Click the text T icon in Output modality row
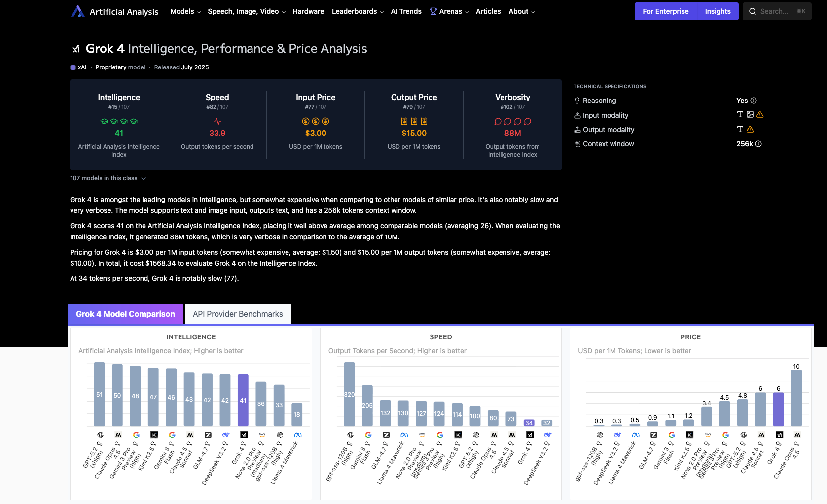The height and width of the screenshot is (504, 827). click(x=740, y=129)
